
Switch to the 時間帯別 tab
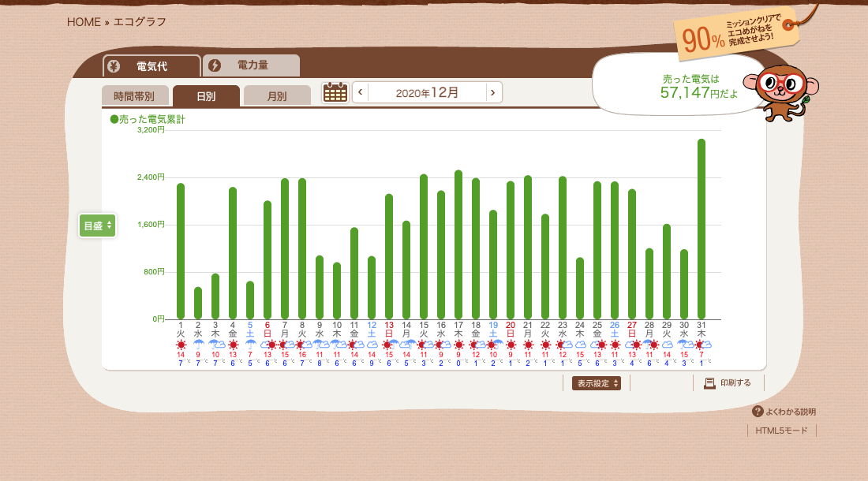134,96
